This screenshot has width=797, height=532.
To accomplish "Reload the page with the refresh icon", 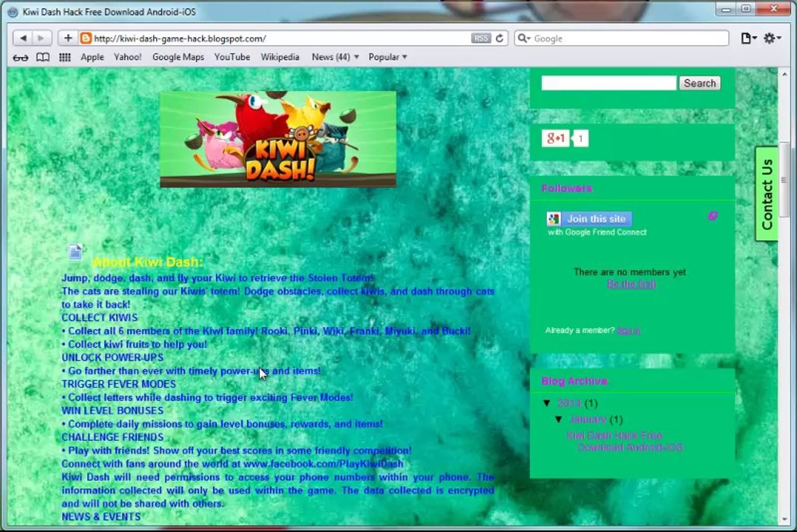I will pyautogui.click(x=500, y=38).
